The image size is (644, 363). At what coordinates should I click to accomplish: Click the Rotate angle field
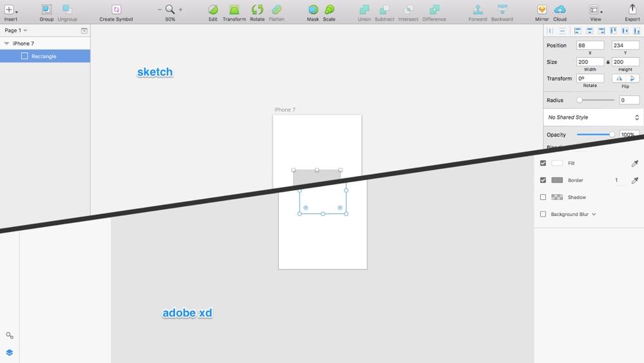click(590, 78)
